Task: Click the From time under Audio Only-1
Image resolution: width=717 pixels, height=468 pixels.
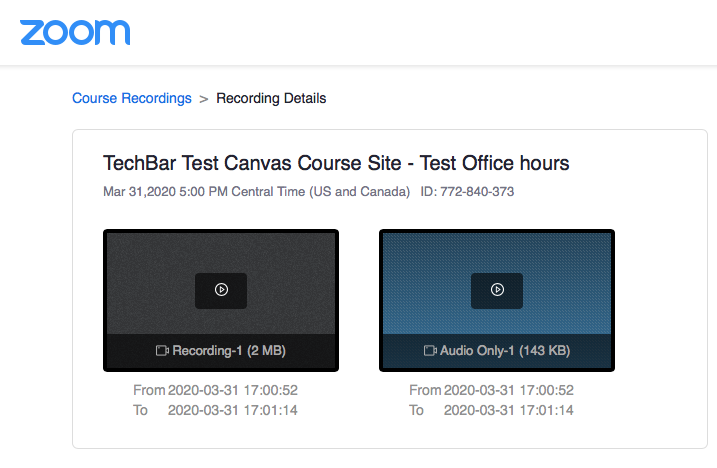Action: tap(508, 390)
